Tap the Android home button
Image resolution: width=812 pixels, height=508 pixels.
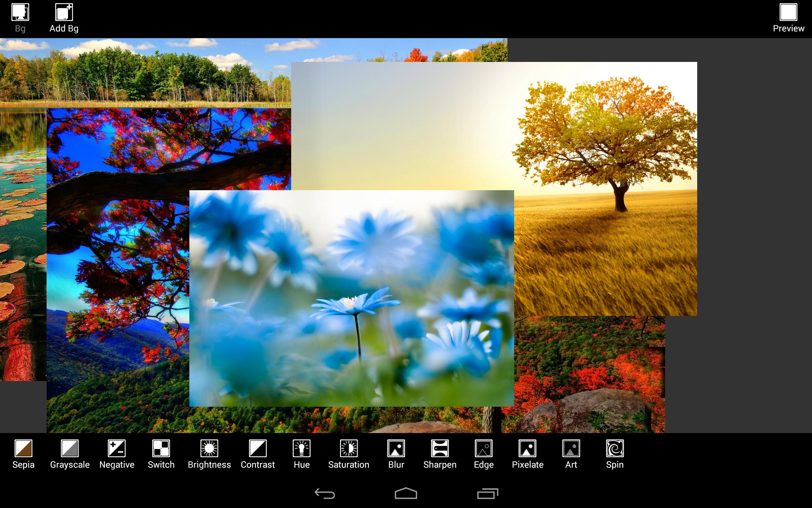coord(406,493)
